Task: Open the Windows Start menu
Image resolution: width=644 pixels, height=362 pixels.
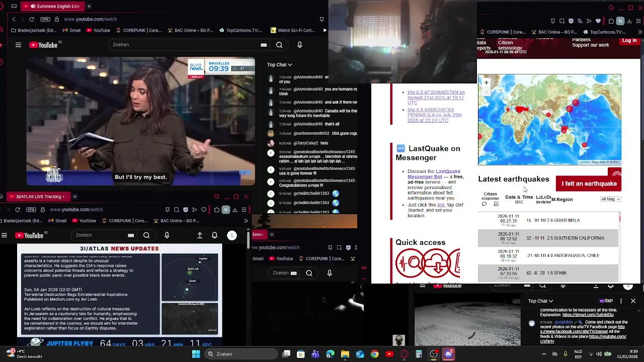Action: tap(196, 354)
